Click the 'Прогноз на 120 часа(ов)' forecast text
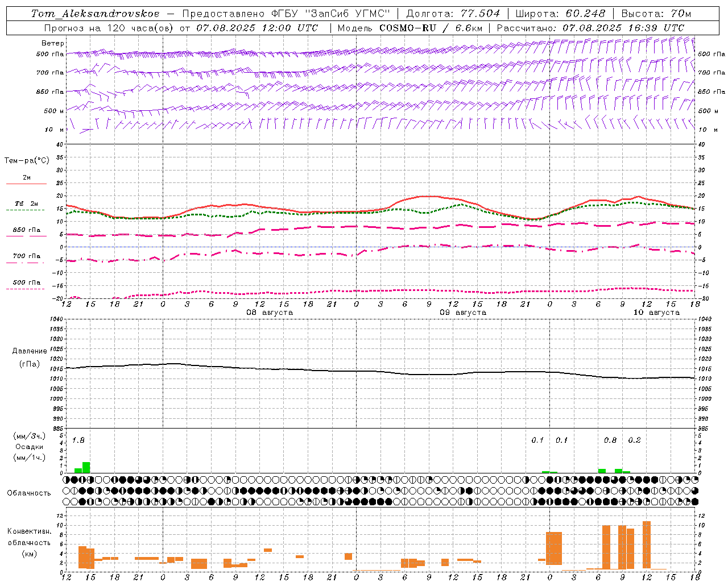 point(109,28)
